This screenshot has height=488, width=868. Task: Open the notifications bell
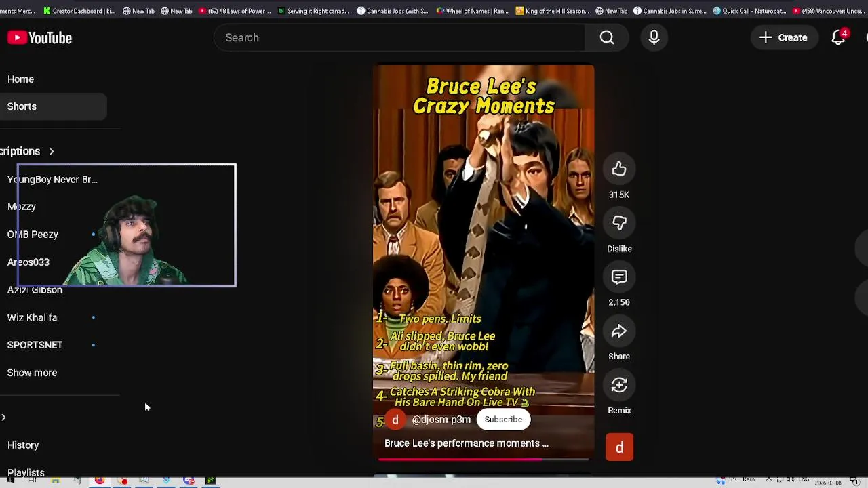point(839,37)
